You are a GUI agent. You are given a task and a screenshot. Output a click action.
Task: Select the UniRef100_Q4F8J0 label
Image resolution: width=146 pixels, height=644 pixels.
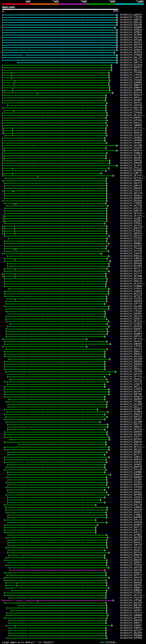tap(131, 98)
